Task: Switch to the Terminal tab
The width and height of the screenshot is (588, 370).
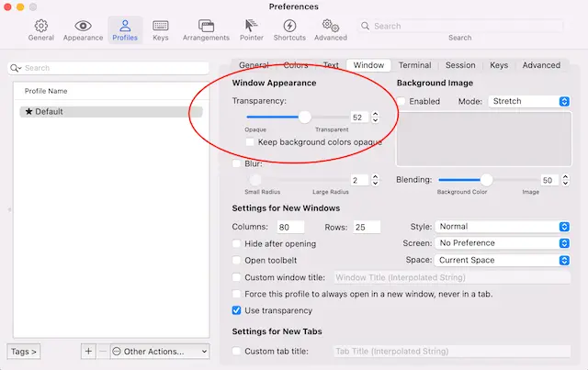Action: pos(414,65)
